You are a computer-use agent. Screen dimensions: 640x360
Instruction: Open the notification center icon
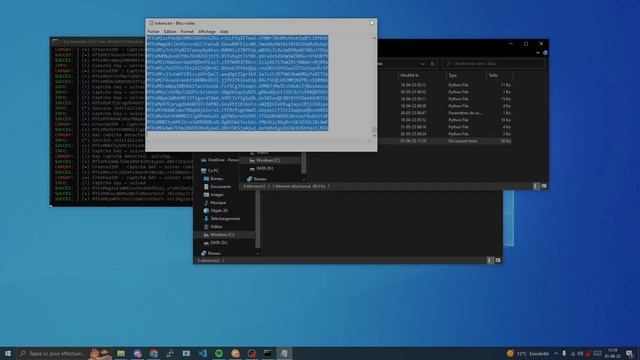629,353
